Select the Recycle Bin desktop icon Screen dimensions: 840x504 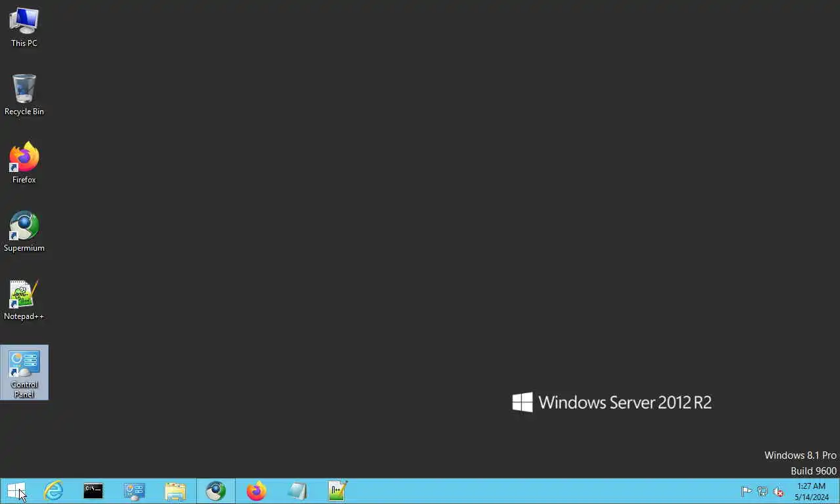coord(24,95)
